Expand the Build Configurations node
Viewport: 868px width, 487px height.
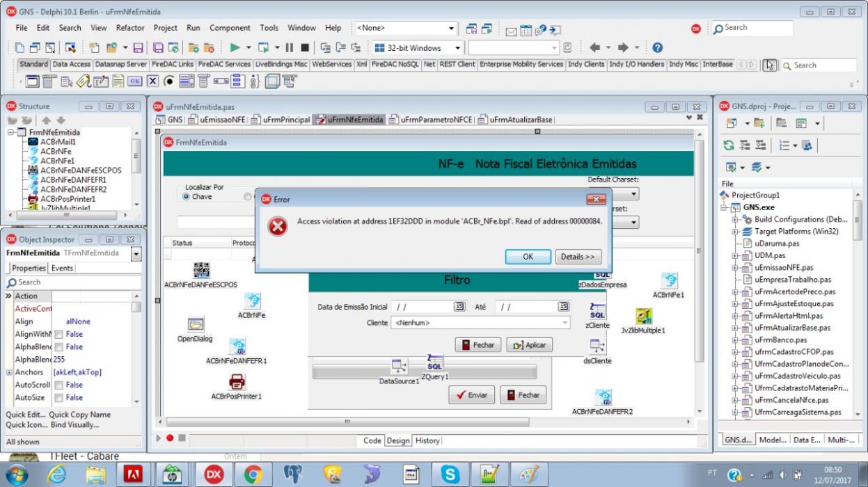pos(734,219)
